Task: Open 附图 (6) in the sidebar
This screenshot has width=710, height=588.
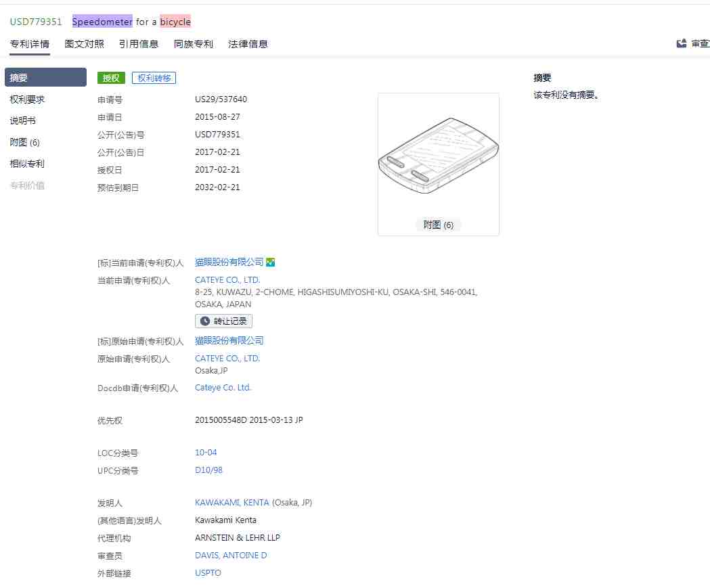Action: click(25, 143)
